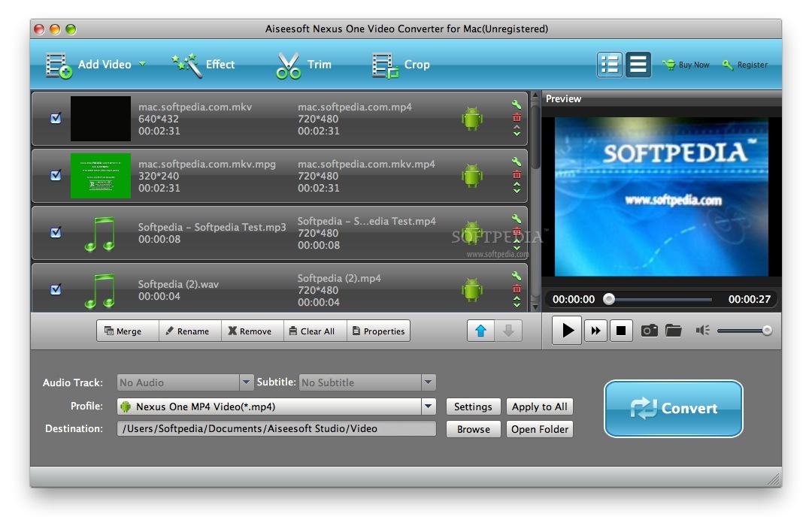
Task: Stop the preview playback
Action: 621,330
